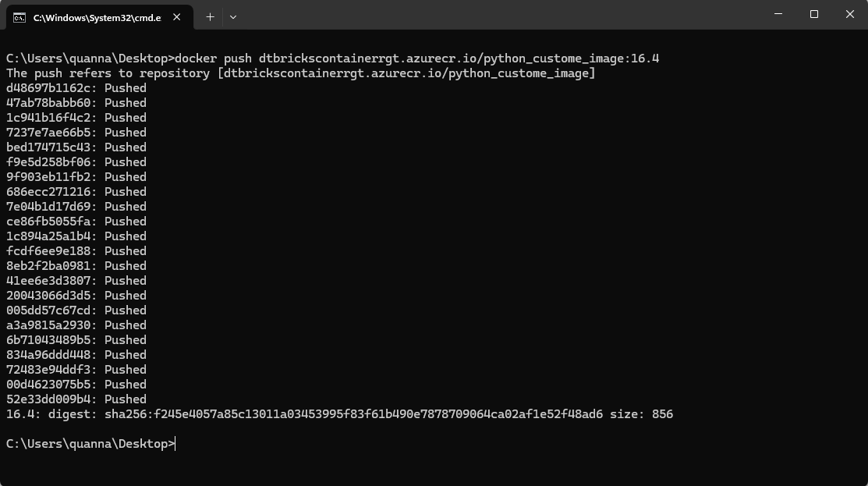Image resolution: width=868 pixels, height=486 pixels.
Task: Open a new tab with the plus button
Action: tap(210, 16)
